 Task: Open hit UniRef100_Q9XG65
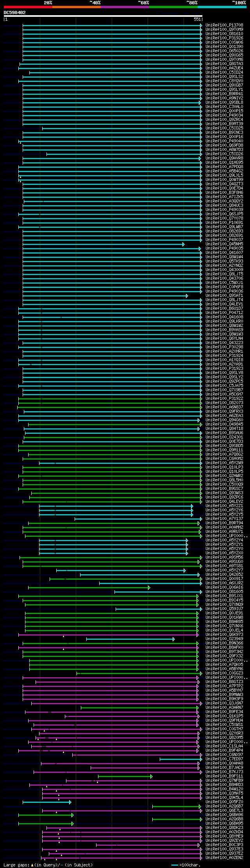[224, 55]
